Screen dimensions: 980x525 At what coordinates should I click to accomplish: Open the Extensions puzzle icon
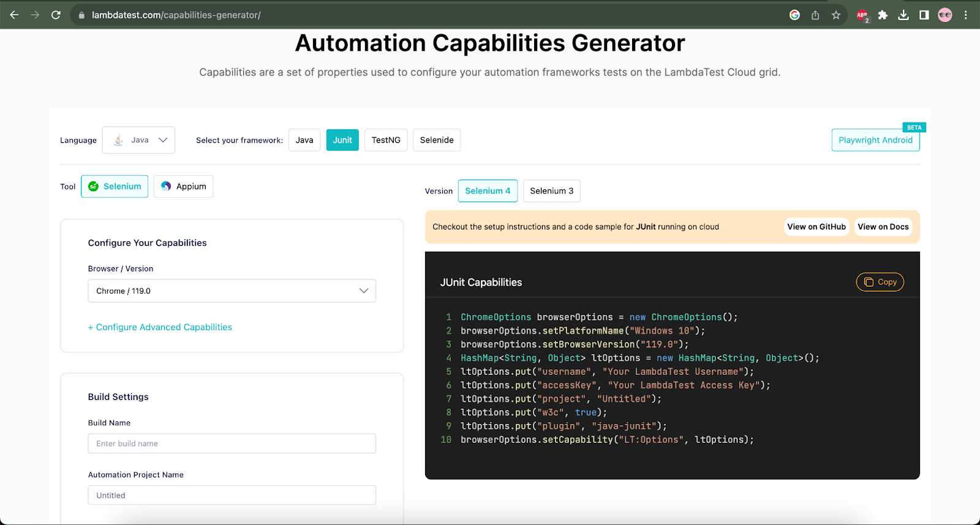(x=883, y=15)
